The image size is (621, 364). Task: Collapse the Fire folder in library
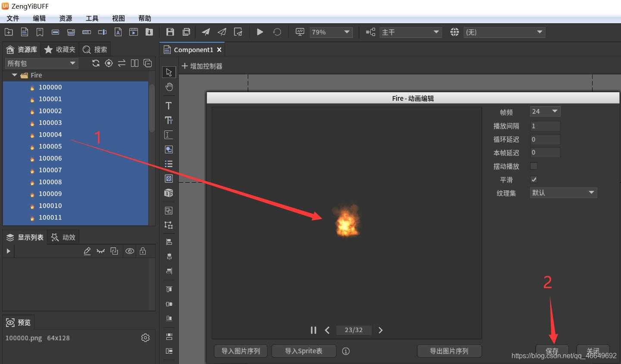(15, 75)
